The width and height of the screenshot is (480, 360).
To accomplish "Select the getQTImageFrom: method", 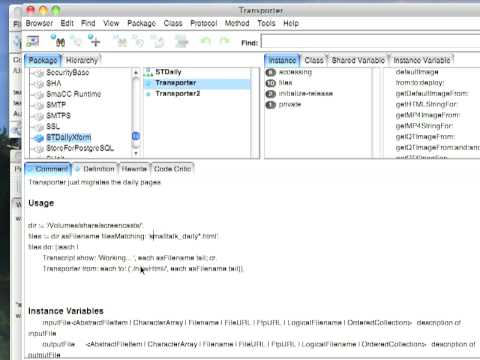I will click(x=425, y=137).
